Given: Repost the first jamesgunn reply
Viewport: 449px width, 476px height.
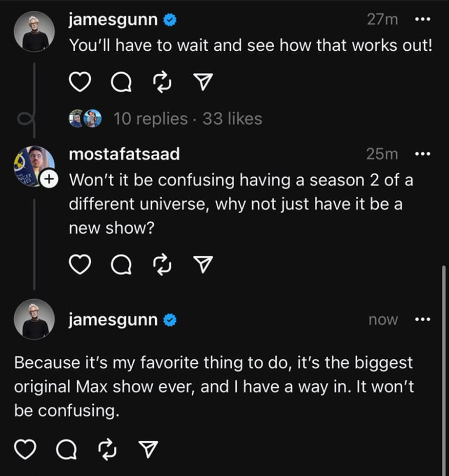Looking at the screenshot, I should [x=162, y=83].
